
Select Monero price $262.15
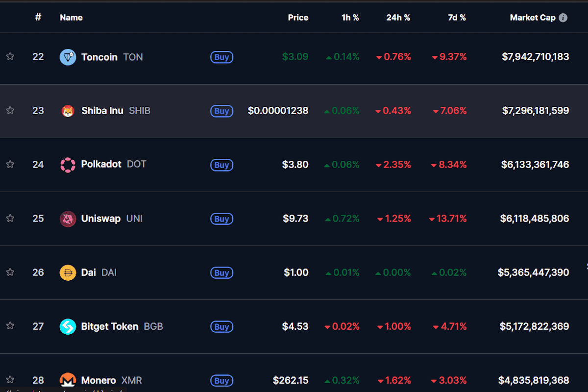point(291,380)
